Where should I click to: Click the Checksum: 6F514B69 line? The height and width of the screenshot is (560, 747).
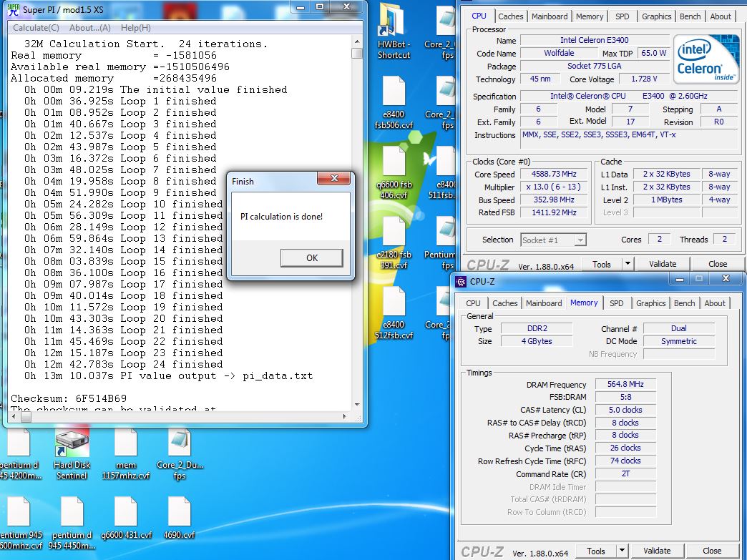point(69,398)
